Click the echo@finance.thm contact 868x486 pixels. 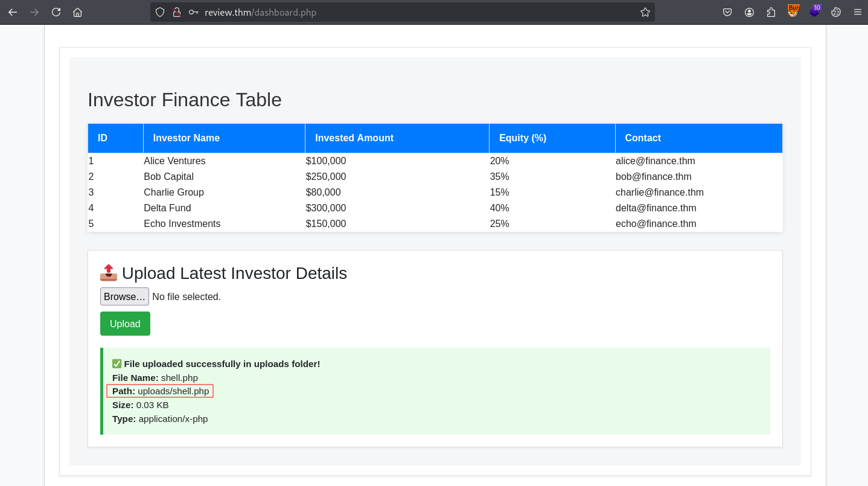coord(656,224)
